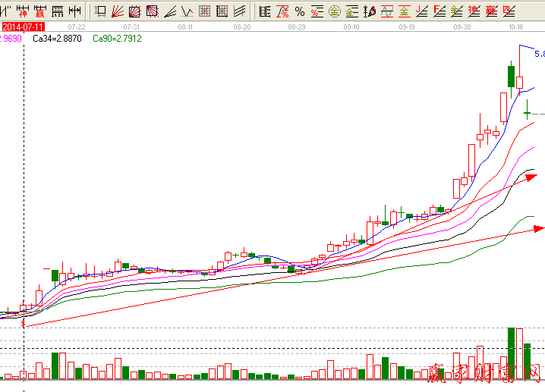The image size is (545, 392).
Task: Select the rectangle box drawing tool
Action: 101,11
